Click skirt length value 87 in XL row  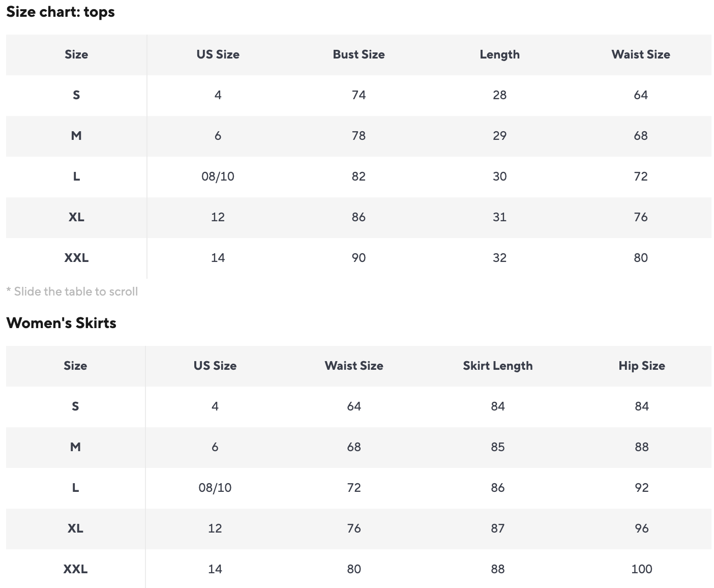497,528
